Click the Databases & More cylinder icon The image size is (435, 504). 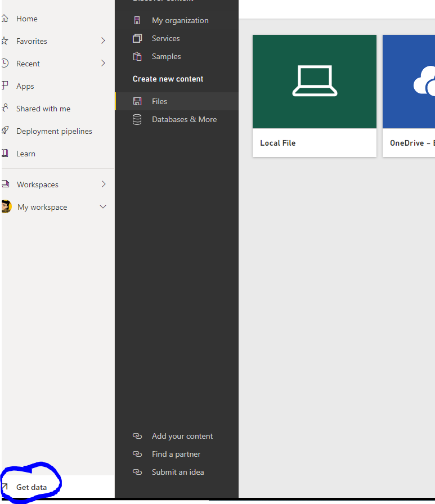pos(137,120)
